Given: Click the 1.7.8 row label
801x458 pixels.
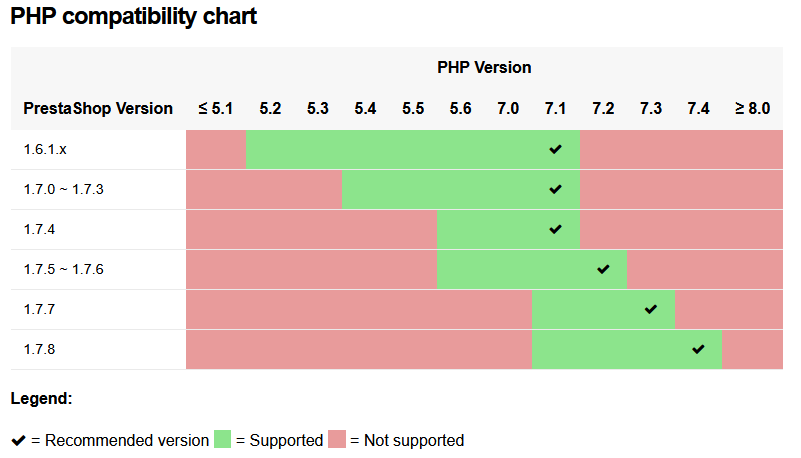Looking at the screenshot, I should [x=40, y=349].
